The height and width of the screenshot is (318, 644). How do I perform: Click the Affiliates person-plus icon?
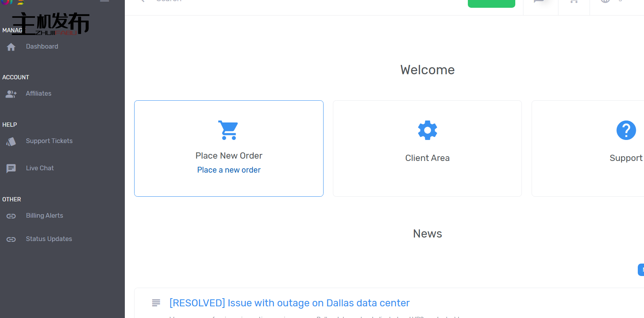pos(11,94)
